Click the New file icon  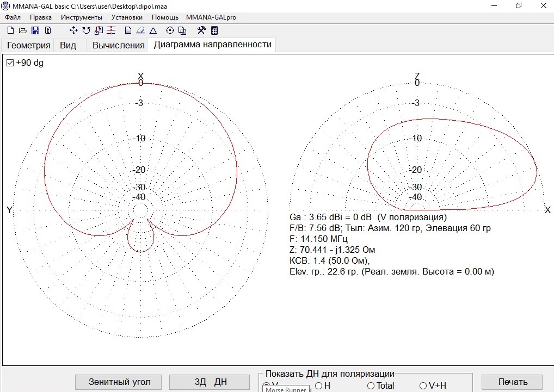(10, 30)
